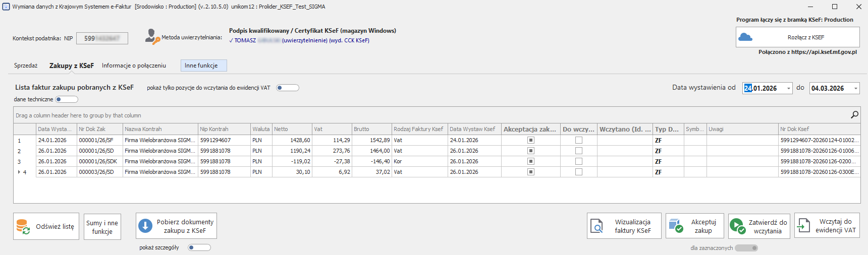Open the grid search magnifier icon

point(854,115)
